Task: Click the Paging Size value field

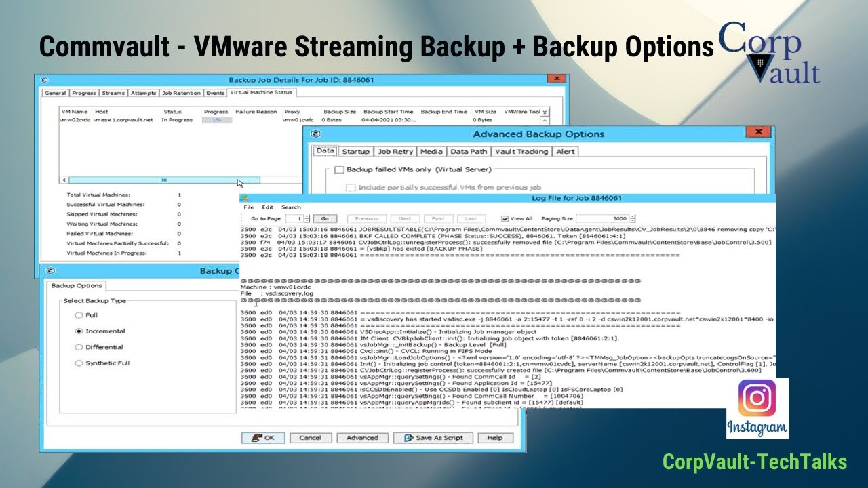Action: [603, 219]
